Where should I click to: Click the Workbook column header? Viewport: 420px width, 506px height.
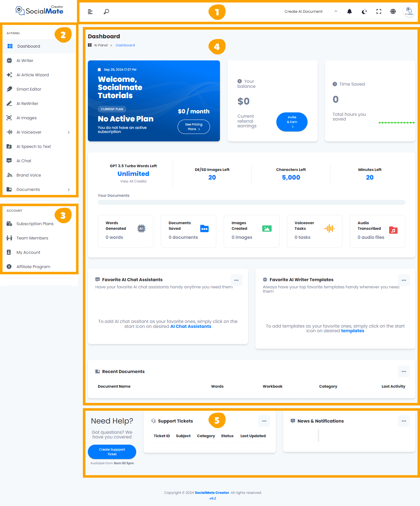pos(272,386)
